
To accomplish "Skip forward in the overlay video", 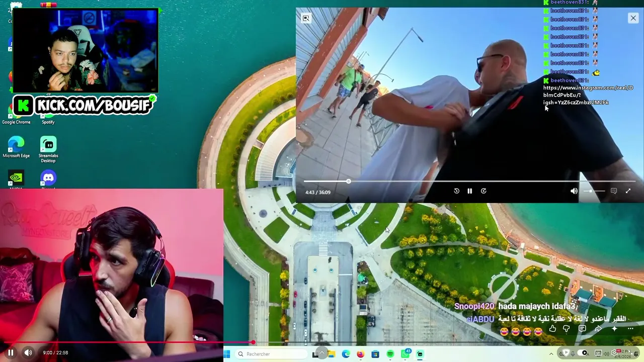I will (484, 191).
